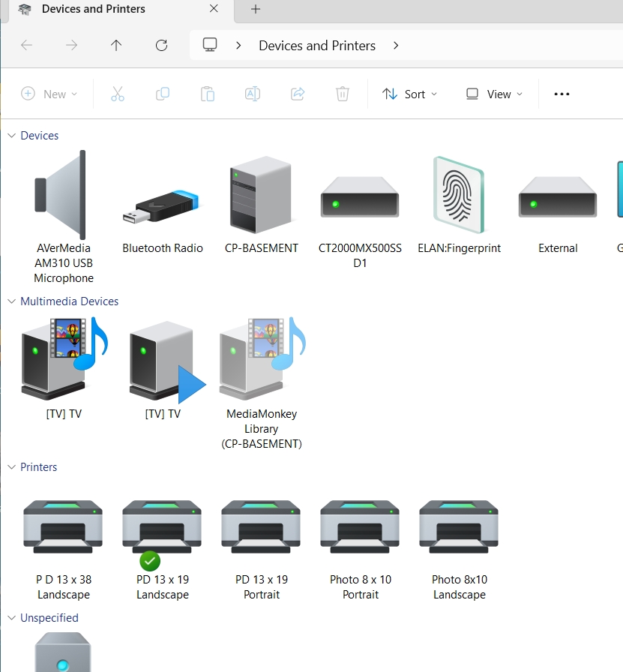Collapse the Unspecified group
This screenshot has width=623, height=672.
11,617
